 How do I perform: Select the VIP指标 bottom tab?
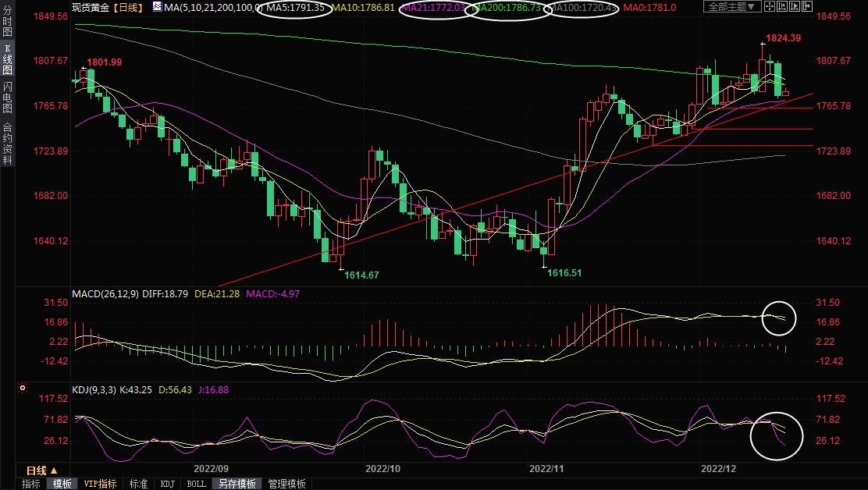coord(100,484)
